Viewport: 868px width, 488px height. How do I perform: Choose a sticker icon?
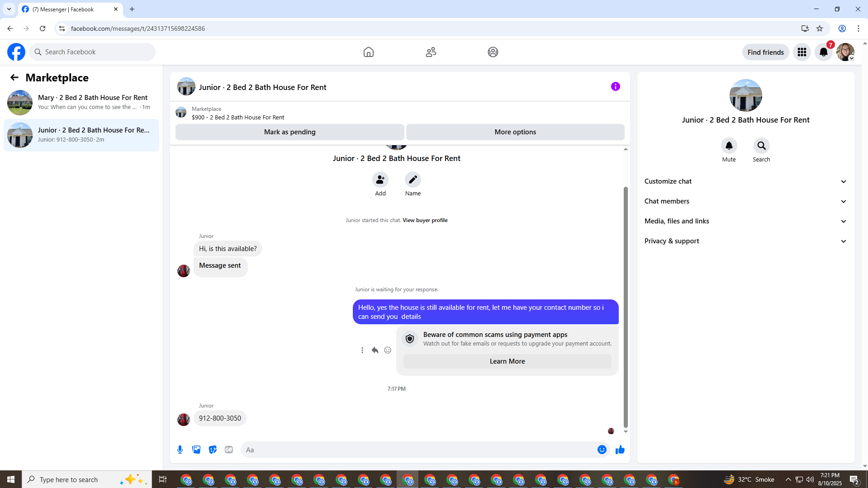coord(213,450)
